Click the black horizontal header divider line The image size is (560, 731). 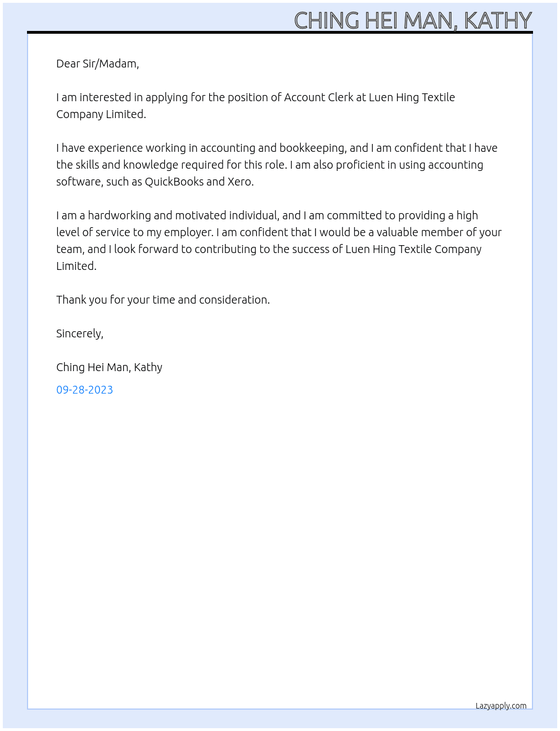point(280,33)
